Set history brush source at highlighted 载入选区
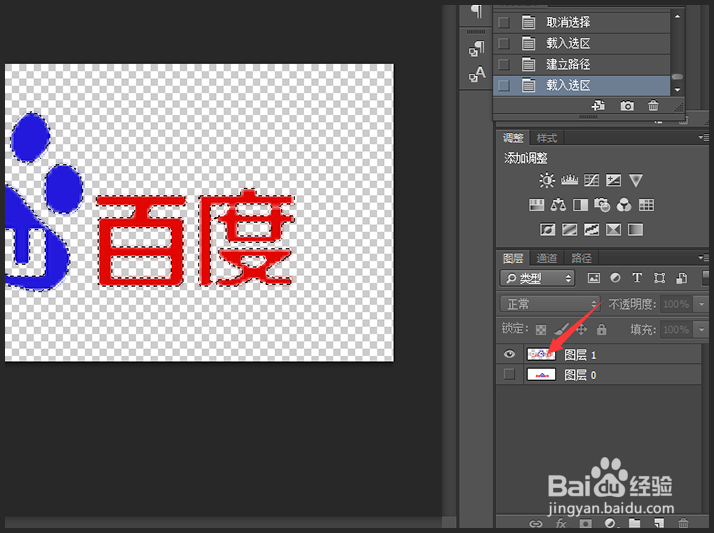The height and width of the screenshot is (533, 714). (x=504, y=85)
